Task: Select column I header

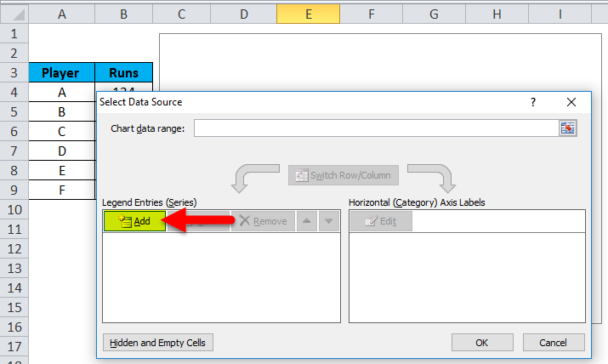Action: tap(560, 14)
